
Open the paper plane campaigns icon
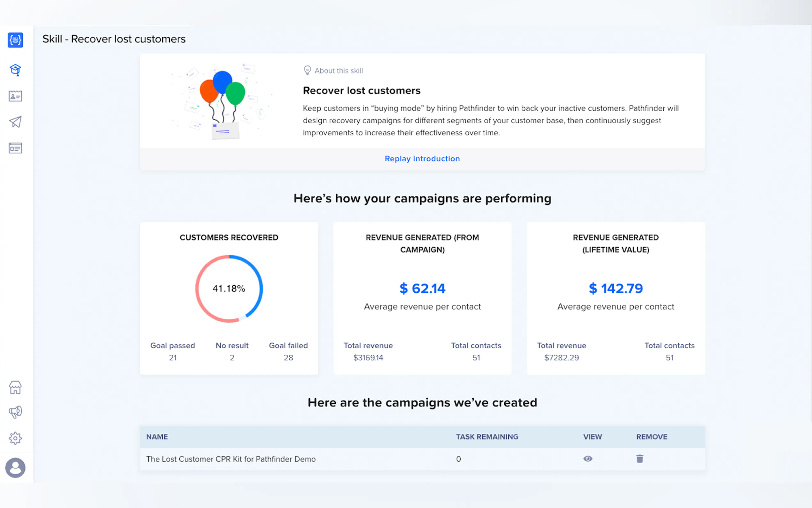coord(15,122)
